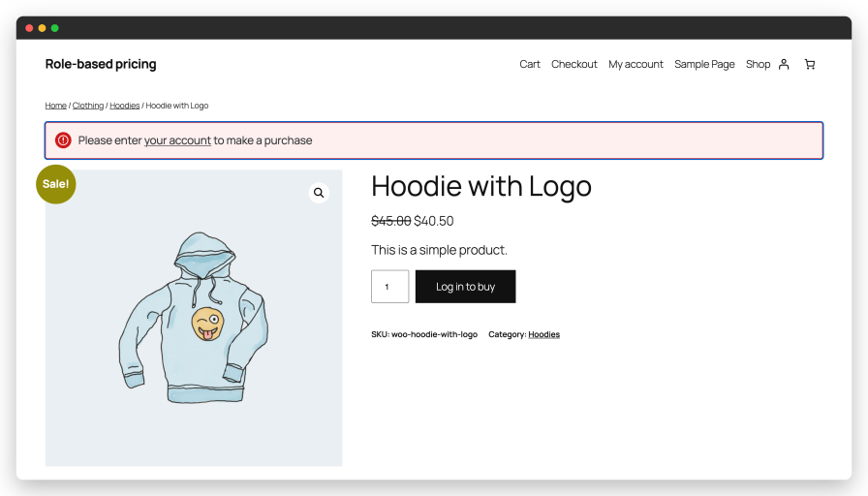Select the $40.50 sale price

pyautogui.click(x=433, y=221)
